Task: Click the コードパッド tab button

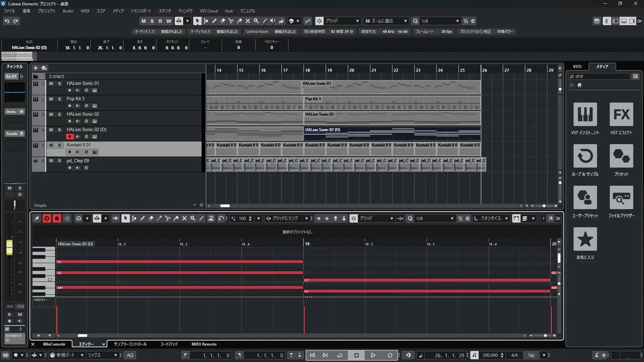Action: [x=169, y=344]
